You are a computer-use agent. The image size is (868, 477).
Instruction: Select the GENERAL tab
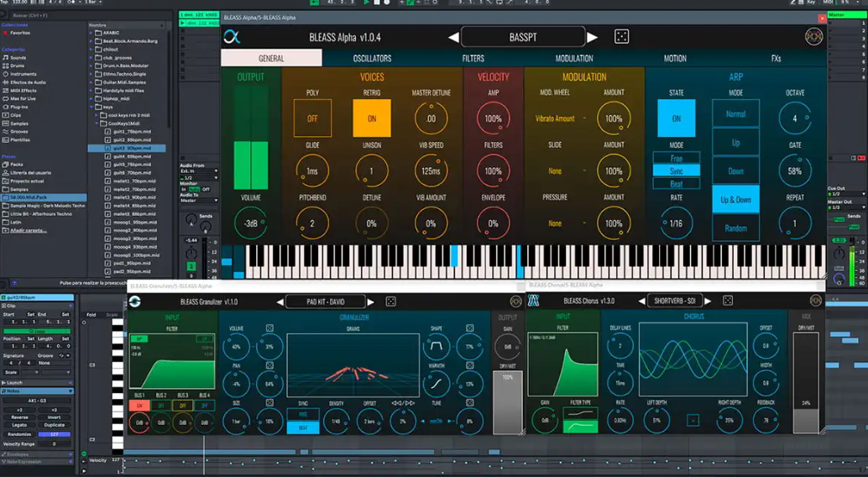pos(271,58)
